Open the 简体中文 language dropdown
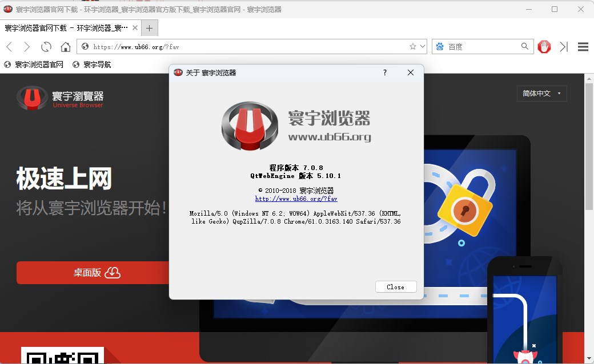Viewport: 594px width, 364px height. pos(541,94)
